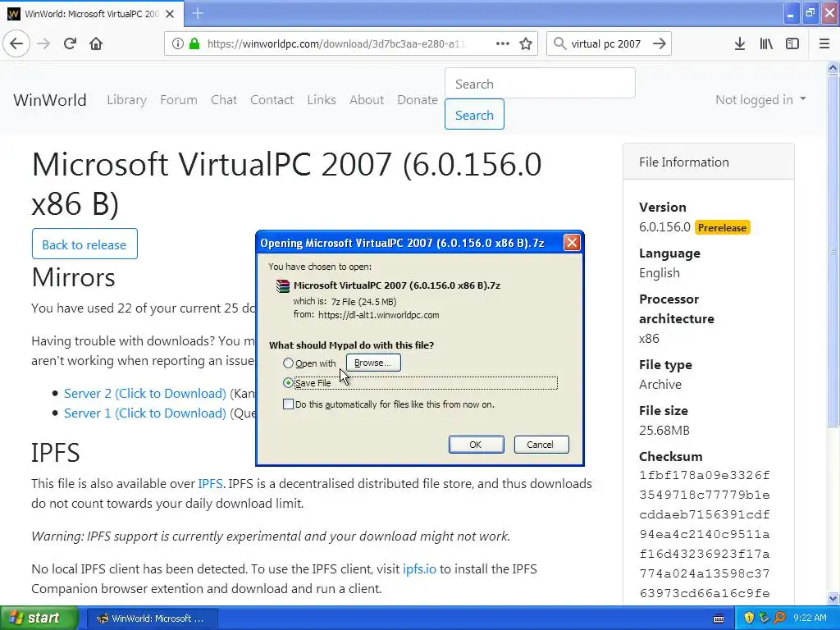Close the WinWorld browser tab

[170, 14]
